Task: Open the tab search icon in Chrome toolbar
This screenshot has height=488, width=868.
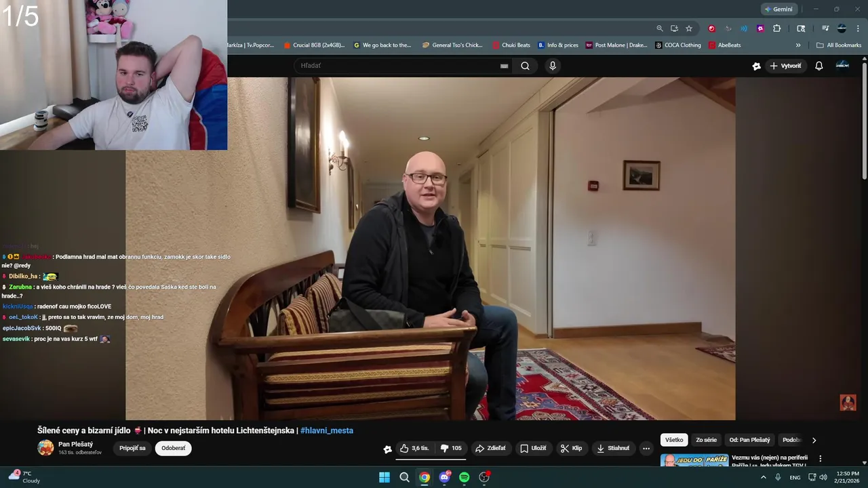Action: [801, 28]
